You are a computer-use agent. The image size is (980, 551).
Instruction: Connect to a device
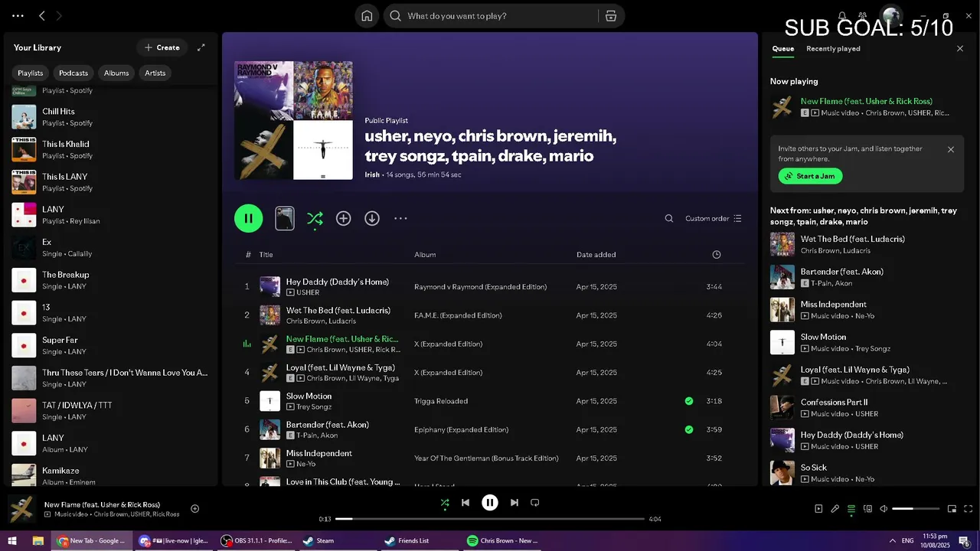click(867, 509)
